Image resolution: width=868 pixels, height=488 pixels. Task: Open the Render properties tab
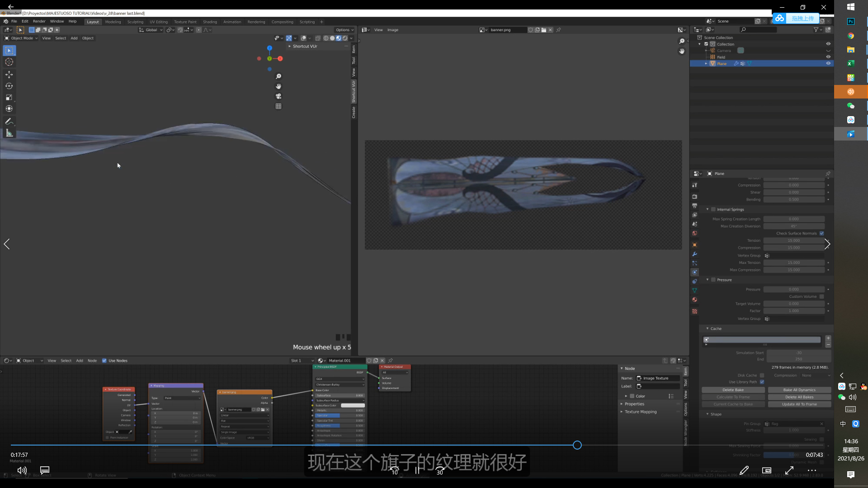695,197
